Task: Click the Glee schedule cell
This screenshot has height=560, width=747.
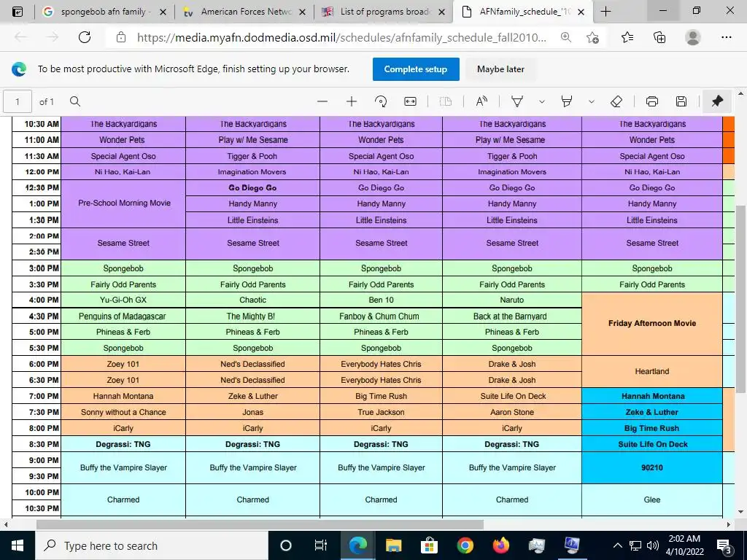Action: (652, 500)
